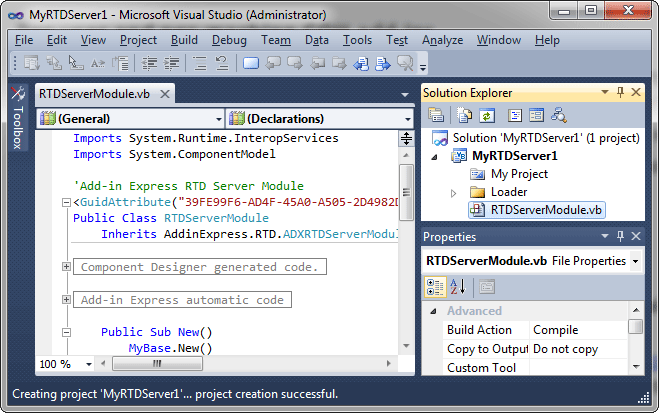Screen dimensions: 659x413
Task: Open the (Declarations) member dropdown
Action: (x=408, y=119)
